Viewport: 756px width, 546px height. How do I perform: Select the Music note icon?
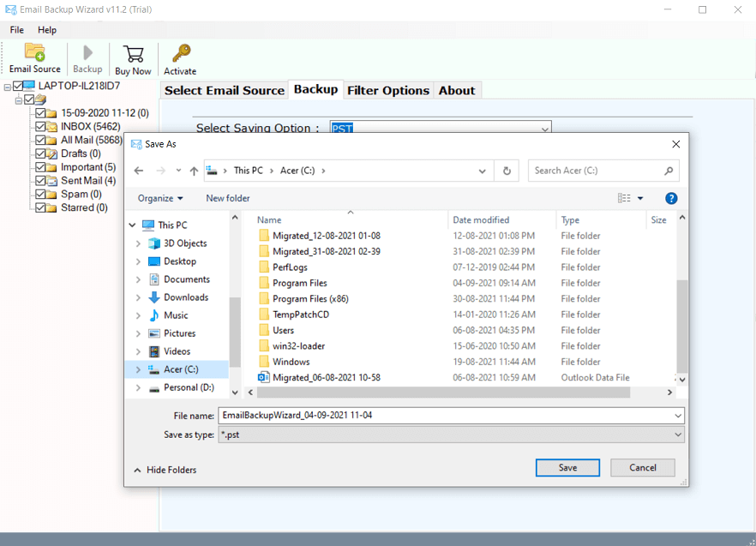(154, 315)
